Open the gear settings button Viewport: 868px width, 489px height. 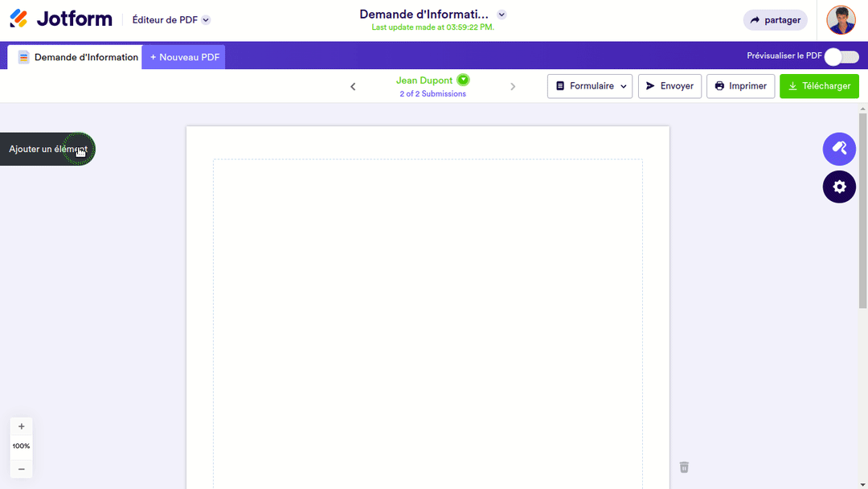click(x=839, y=187)
